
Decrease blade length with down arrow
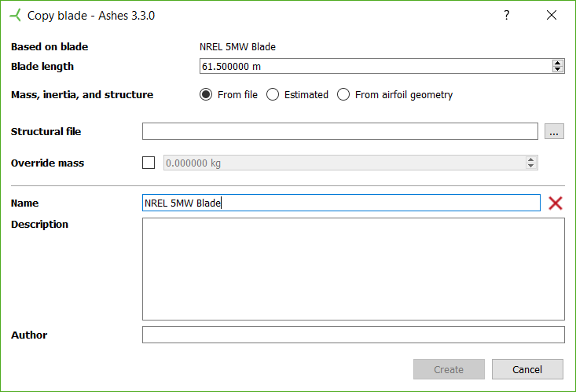[558, 69]
